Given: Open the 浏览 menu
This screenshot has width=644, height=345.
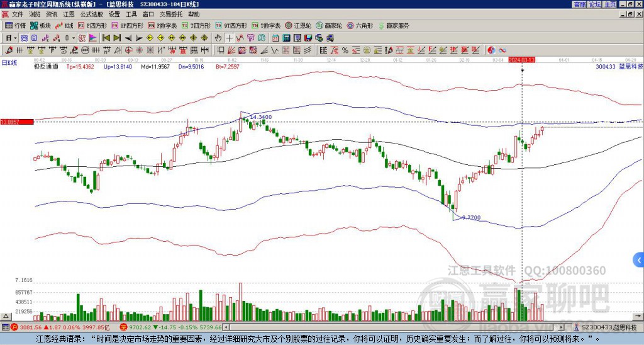Looking at the screenshot, I should click(x=35, y=14).
